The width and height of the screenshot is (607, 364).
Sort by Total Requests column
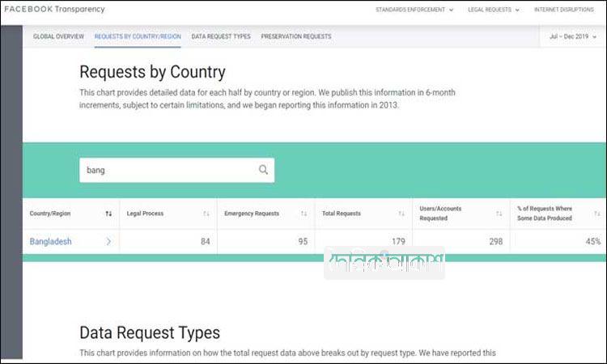(401, 214)
